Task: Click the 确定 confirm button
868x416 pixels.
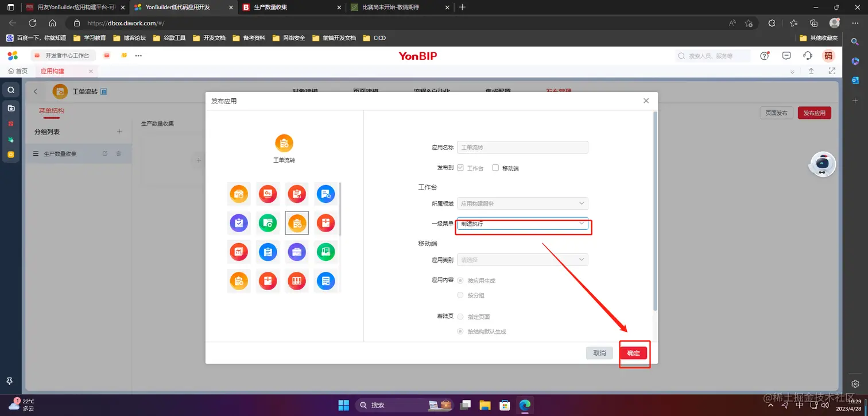Action: [634, 352]
